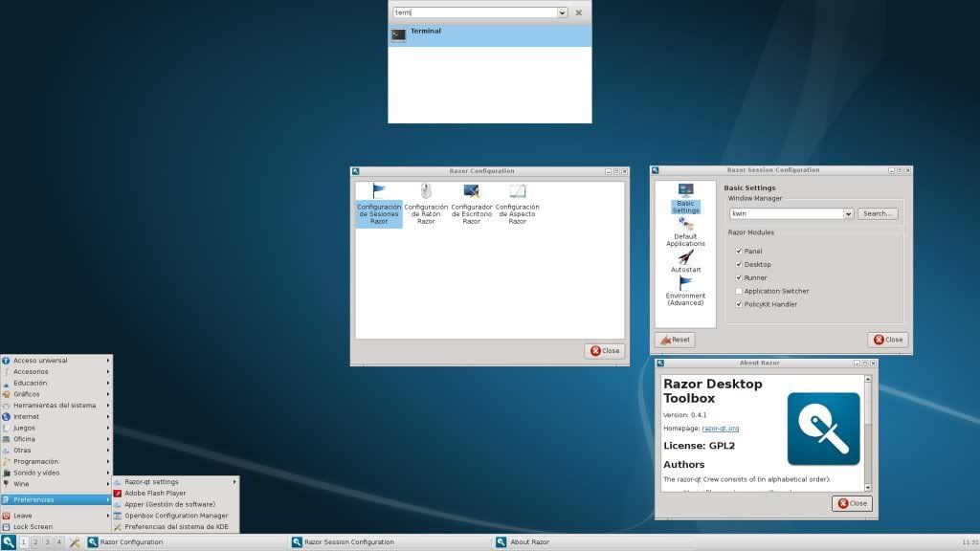Expand the Internet submenu
The height and width of the screenshot is (551, 980).
[x=56, y=417]
